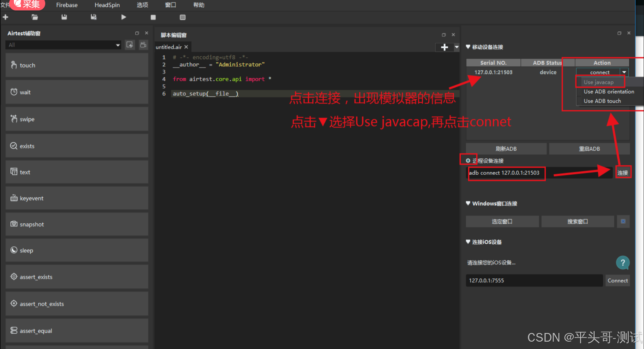Insert the text command
644x349 pixels.
click(77, 172)
